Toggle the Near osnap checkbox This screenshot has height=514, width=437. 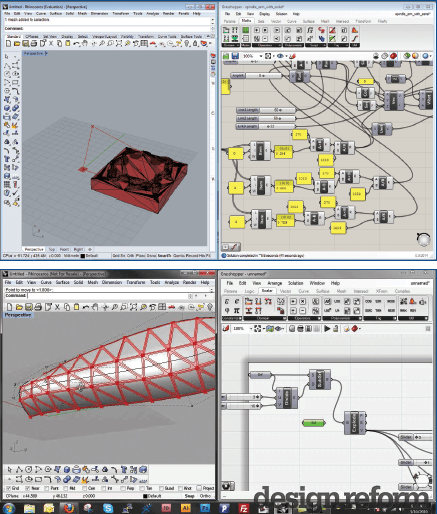pos(28,488)
